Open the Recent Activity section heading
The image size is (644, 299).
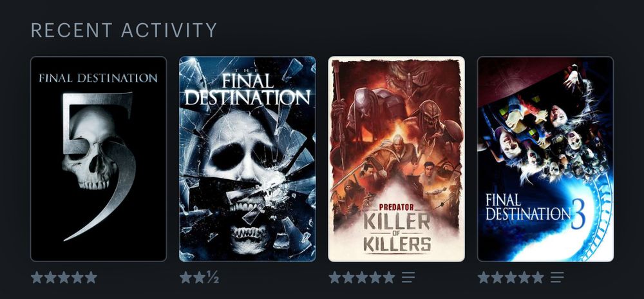(124, 30)
